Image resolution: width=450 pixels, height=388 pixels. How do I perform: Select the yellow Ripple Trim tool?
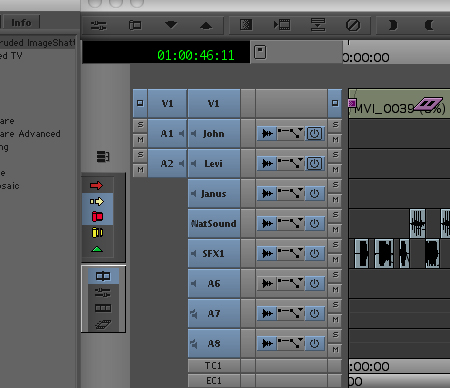tap(97, 232)
